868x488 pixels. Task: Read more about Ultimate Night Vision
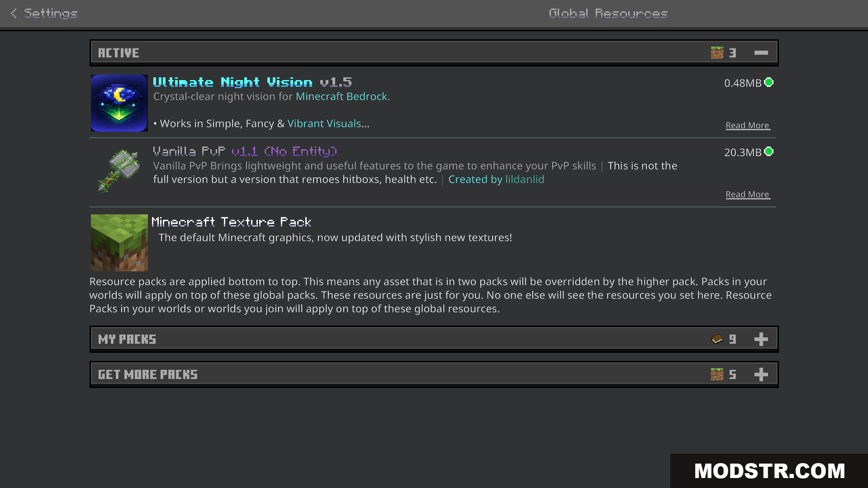tap(748, 125)
